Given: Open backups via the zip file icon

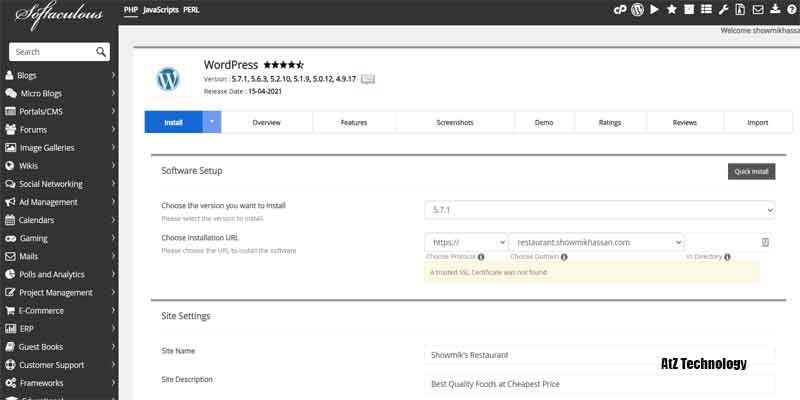Looking at the screenshot, I should point(740,9).
